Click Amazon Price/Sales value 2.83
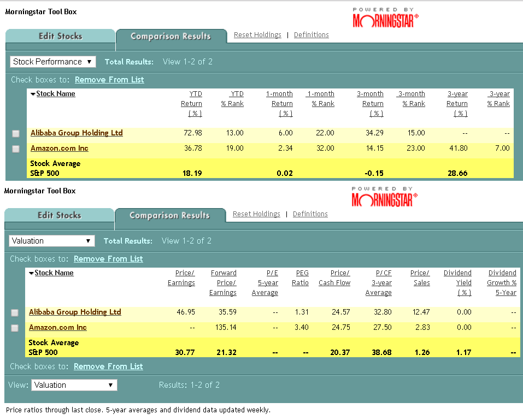The height and width of the screenshot is (420, 523). point(422,327)
